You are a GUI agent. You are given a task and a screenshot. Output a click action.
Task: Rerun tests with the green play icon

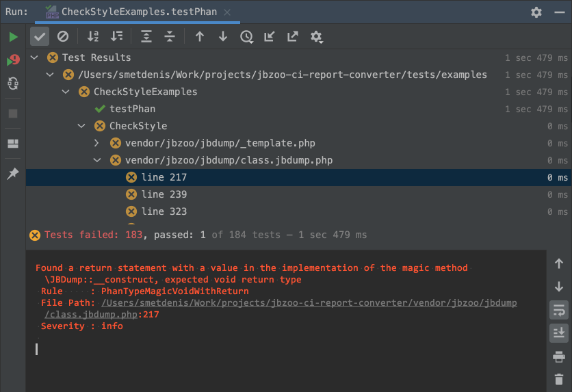(13, 37)
